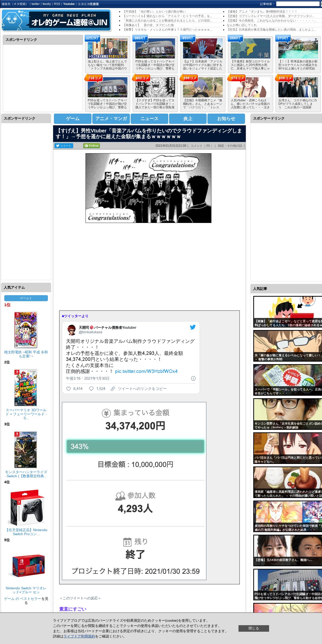
Task: Click the reply bubble icon showing 1,524
Action: [x=91, y=389]
